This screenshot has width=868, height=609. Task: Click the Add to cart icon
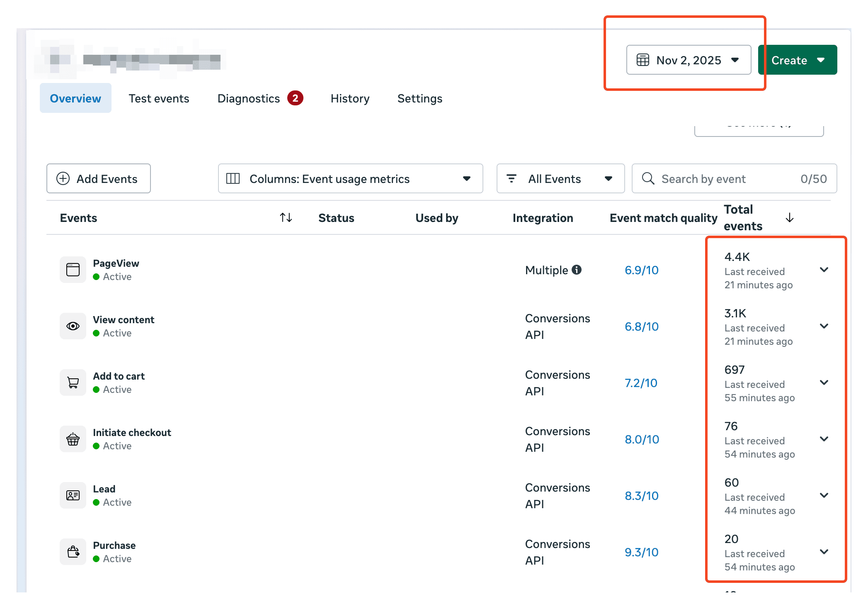pyautogui.click(x=73, y=382)
